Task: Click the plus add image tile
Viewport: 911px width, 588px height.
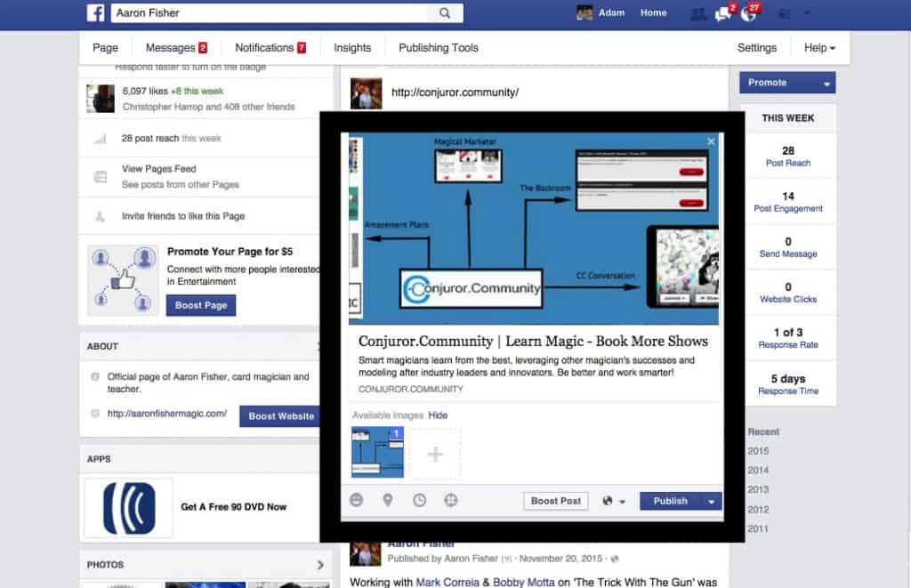Action: [435, 454]
